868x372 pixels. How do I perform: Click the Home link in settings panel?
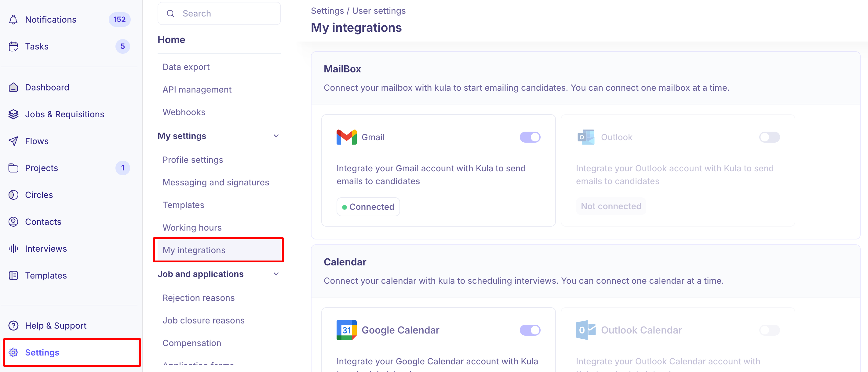click(x=171, y=40)
